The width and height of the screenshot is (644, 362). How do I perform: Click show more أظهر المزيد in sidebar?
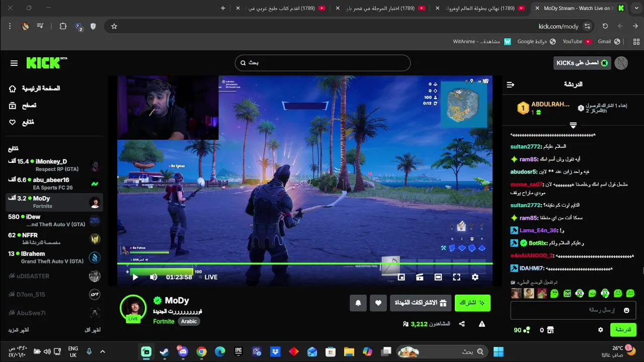(18, 330)
